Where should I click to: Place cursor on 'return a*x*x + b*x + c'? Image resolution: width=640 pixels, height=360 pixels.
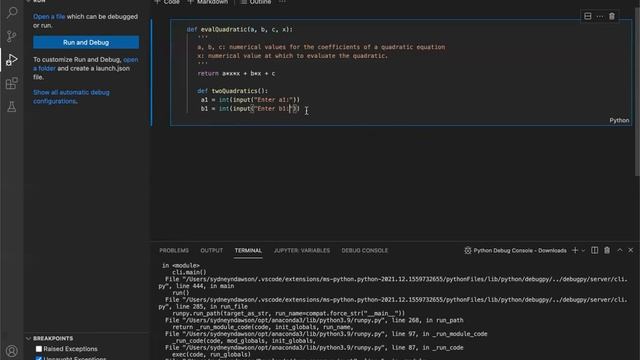click(x=236, y=73)
